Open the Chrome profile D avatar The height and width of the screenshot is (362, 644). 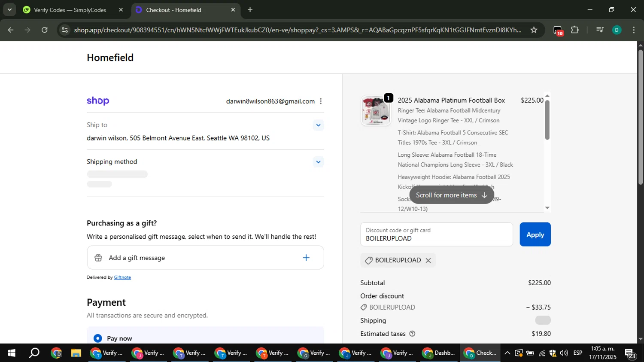tap(617, 30)
